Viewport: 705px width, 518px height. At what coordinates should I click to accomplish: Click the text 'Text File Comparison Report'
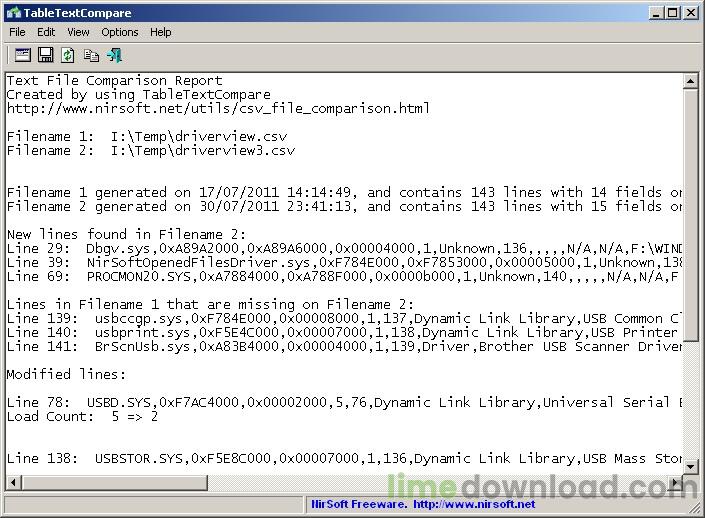tap(115, 80)
